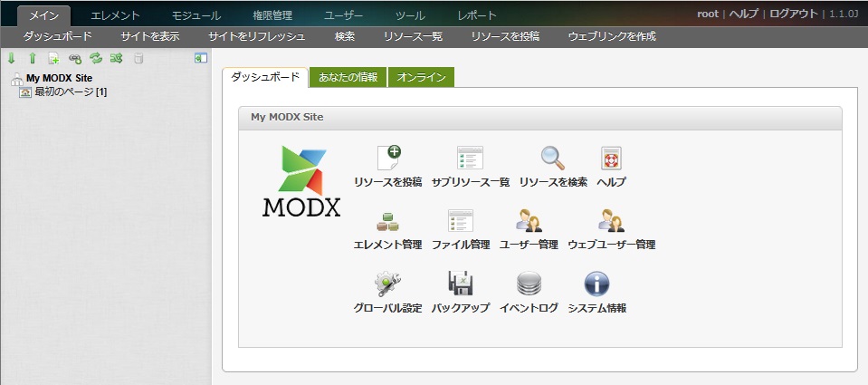
Task: Create a new weblink via the tree toolbar chain icon
Action: 75,58
